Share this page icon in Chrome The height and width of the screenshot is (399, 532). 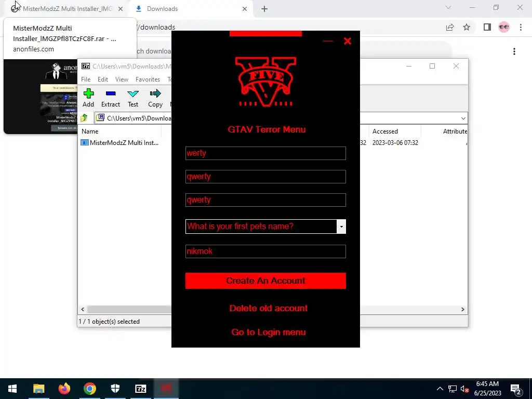pos(450,27)
